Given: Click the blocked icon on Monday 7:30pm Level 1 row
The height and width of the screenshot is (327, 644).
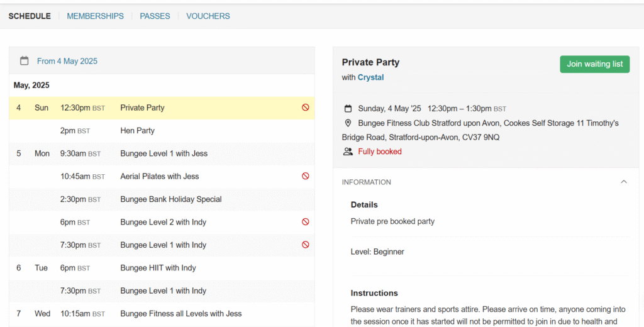Looking at the screenshot, I should click(306, 245).
